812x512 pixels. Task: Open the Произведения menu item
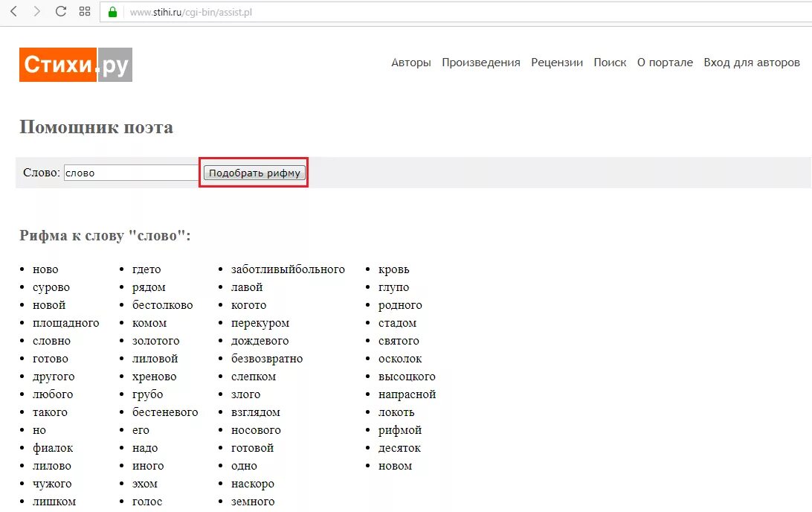[x=481, y=63]
